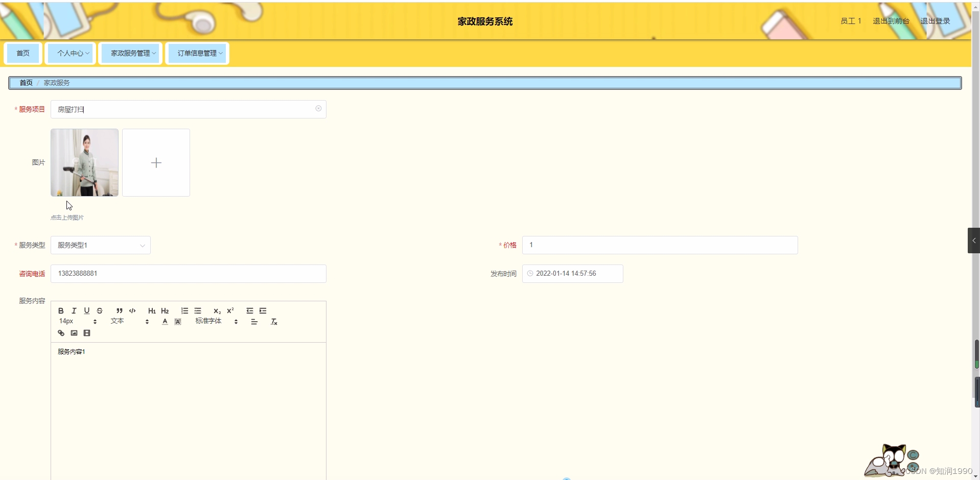The height and width of the screenshot is (480, 980).
Task: Insert a hyperlink in service content
Action: (x=61, y=332)
